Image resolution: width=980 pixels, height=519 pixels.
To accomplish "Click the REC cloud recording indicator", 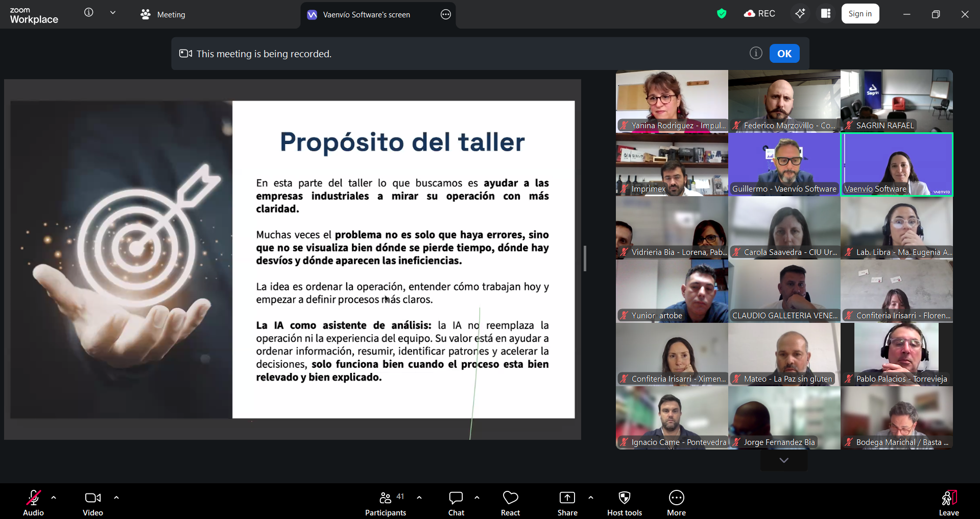I will [760, 14].
